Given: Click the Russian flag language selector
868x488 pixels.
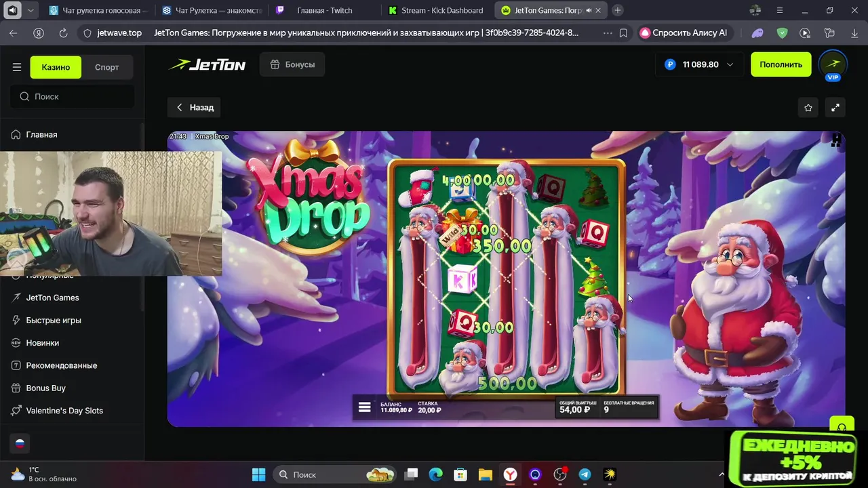Looking at the screenshot, I should click(20, 444).
